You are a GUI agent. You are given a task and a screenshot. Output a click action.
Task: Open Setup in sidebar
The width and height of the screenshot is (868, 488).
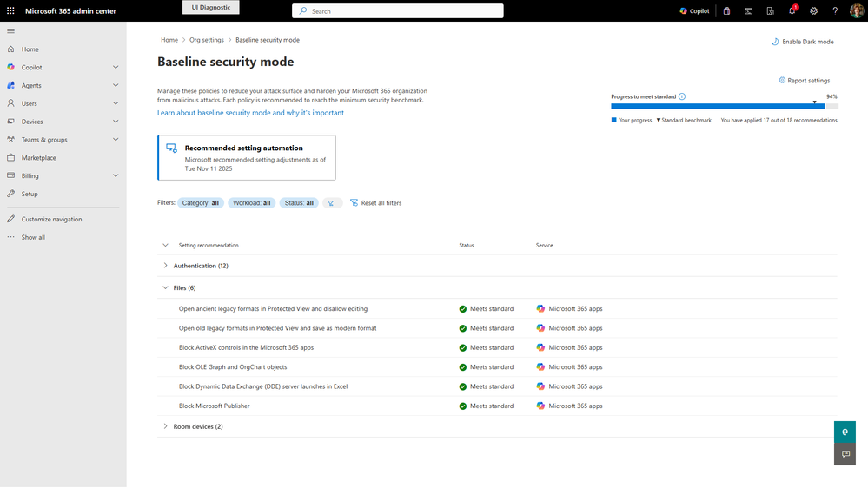pos(30,194)
